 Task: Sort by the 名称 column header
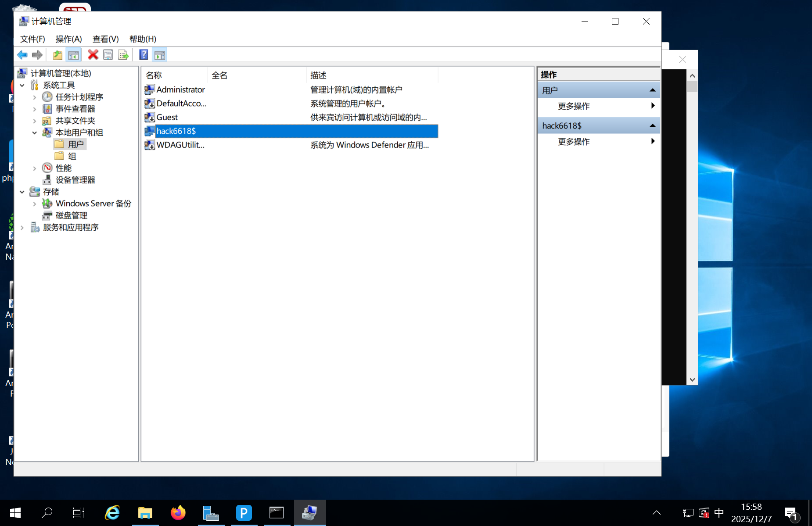click(175, 75)
